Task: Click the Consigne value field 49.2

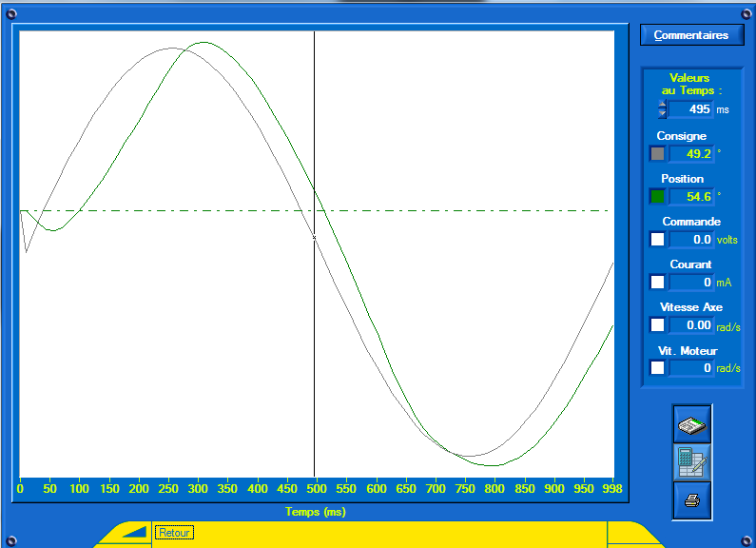Action: click(x=691, y=154)
